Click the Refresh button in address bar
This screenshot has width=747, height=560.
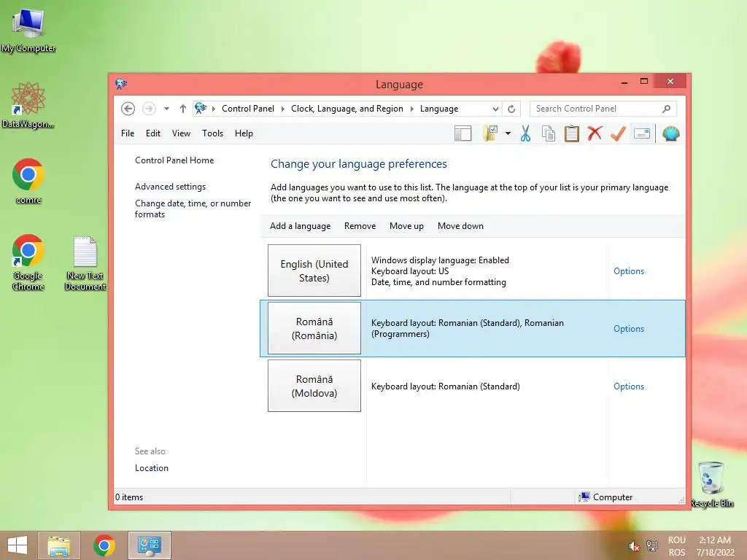point(511,109)
